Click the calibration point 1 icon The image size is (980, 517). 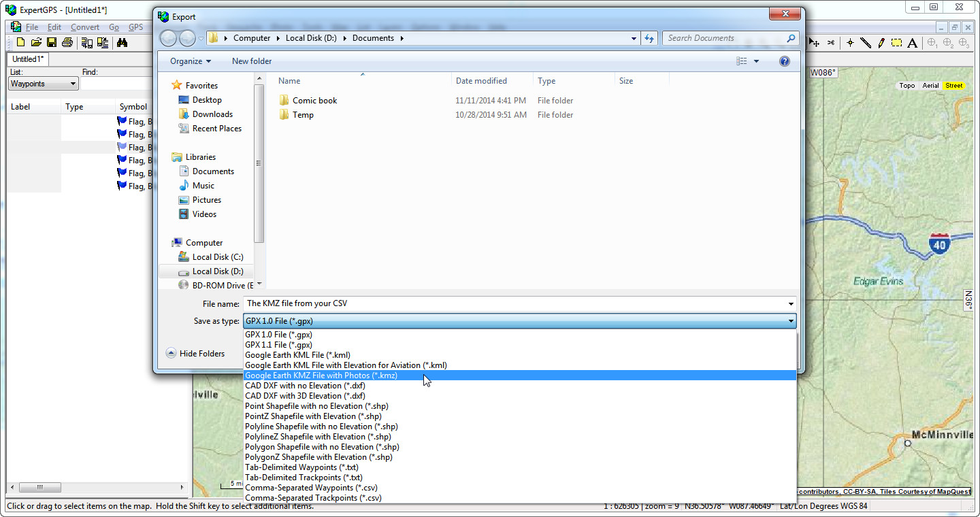932,43
